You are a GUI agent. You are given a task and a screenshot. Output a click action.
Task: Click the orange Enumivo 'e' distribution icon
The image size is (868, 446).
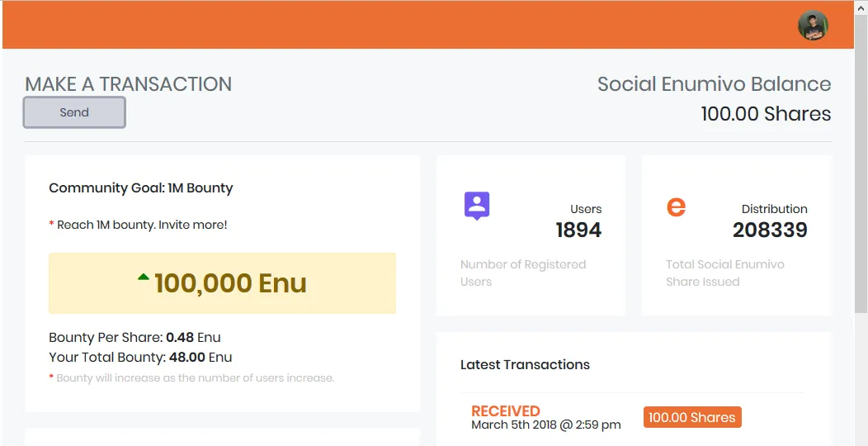(x=676, y=206)
